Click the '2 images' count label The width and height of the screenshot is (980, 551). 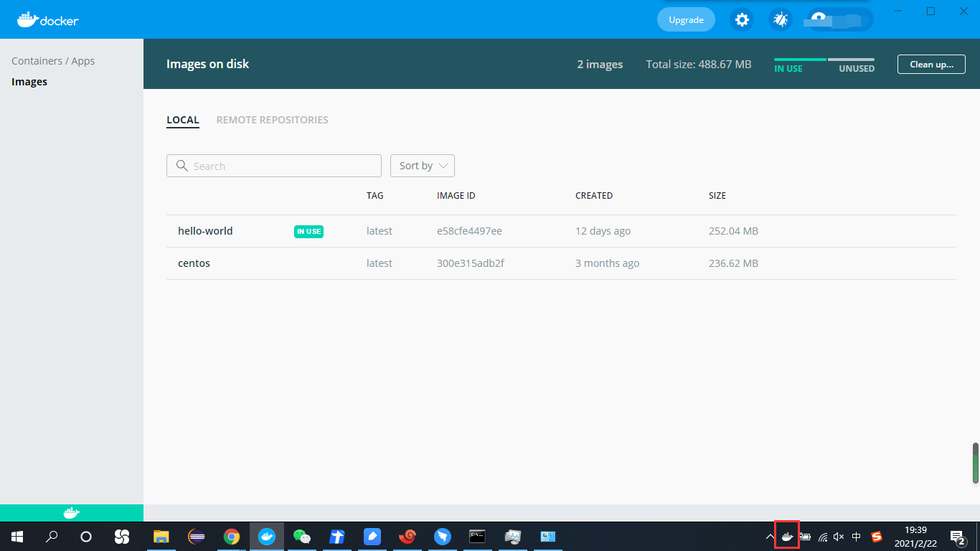[600, 64]
